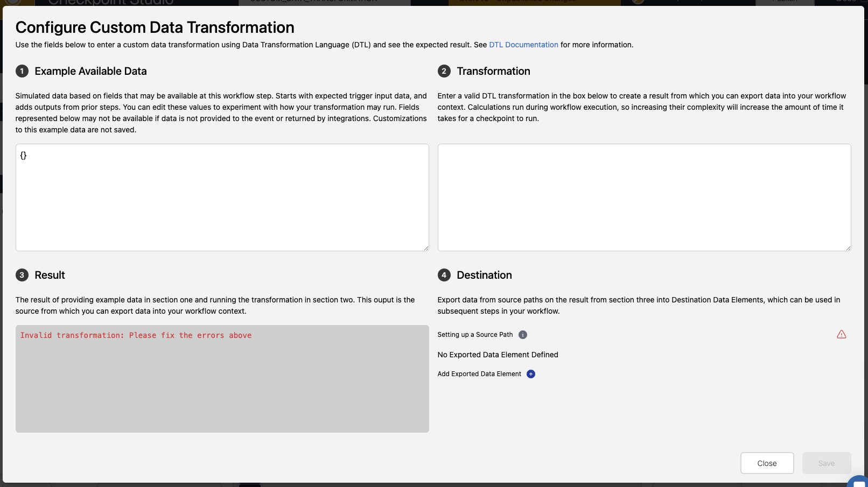
Task: Focus the Transformation input box
Action: point(644,197)
